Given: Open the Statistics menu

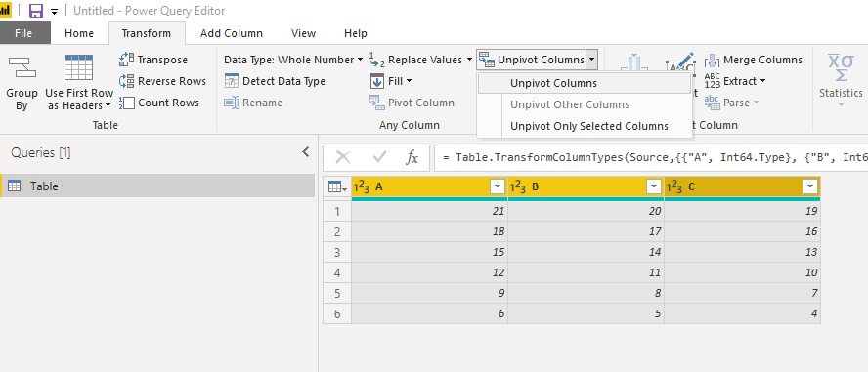Looking at the screenshot, I should point(841,80).
